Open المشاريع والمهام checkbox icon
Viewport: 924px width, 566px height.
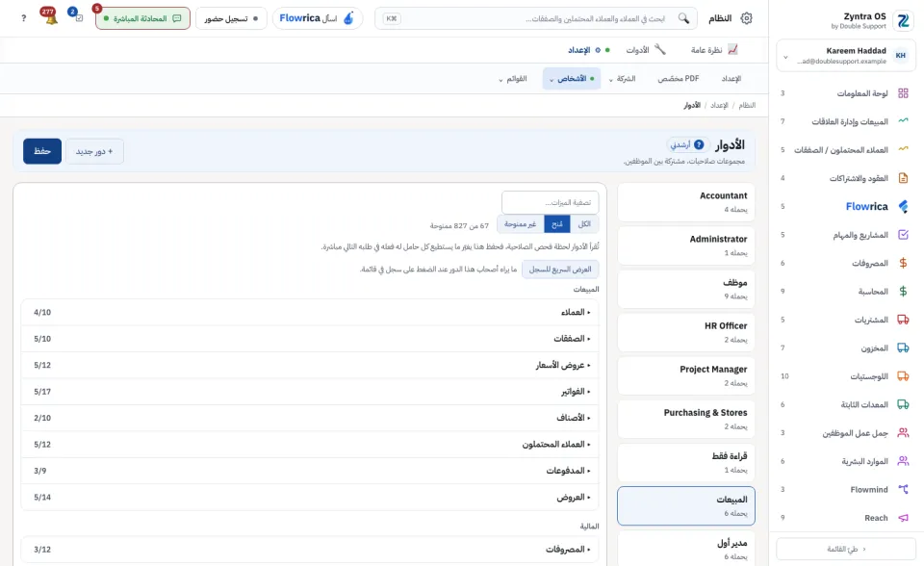(903, 235)
